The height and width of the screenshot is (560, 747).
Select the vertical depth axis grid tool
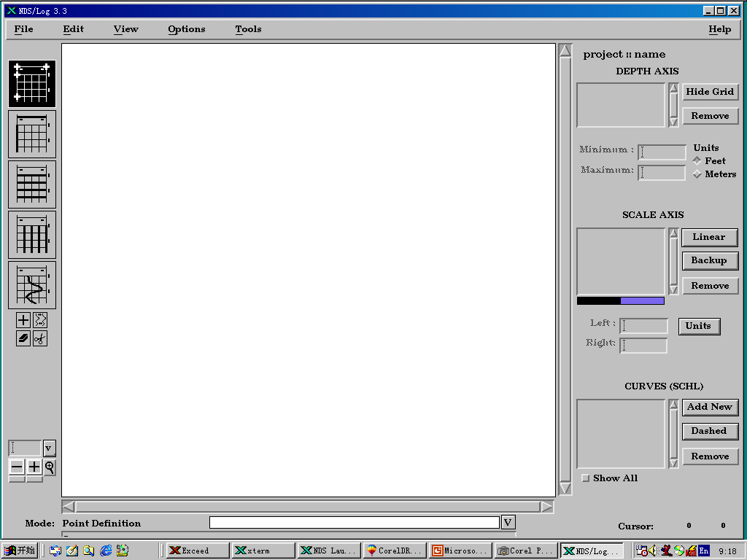click(x=32, y=134)
